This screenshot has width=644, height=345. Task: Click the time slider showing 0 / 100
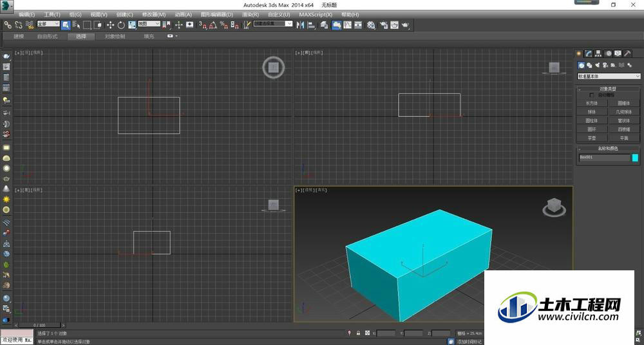(x=40, y=325)
